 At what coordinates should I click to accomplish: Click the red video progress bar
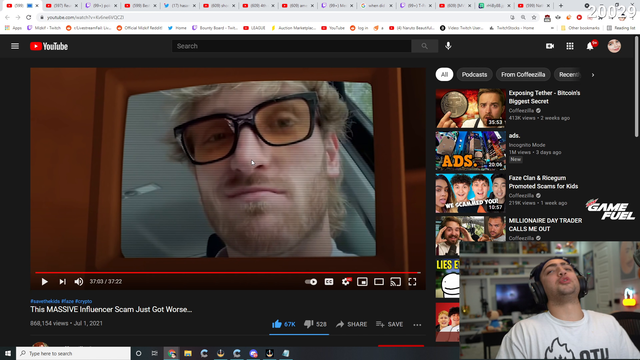228,272
